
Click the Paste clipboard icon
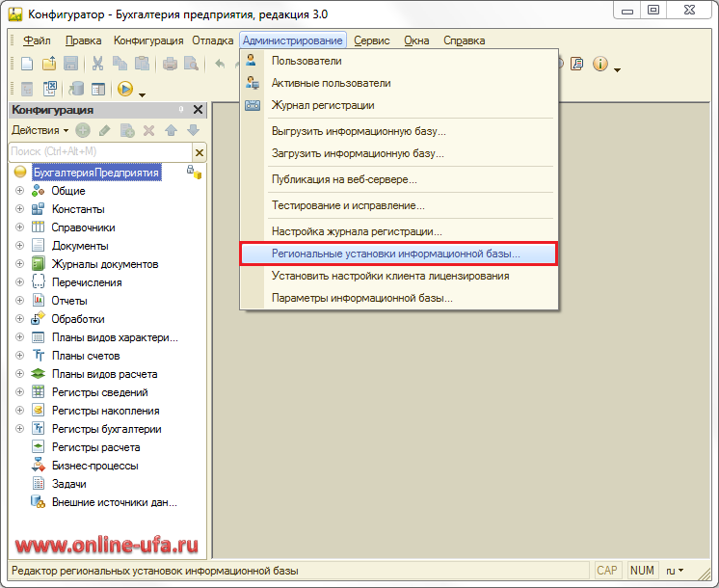click(142, 64)
